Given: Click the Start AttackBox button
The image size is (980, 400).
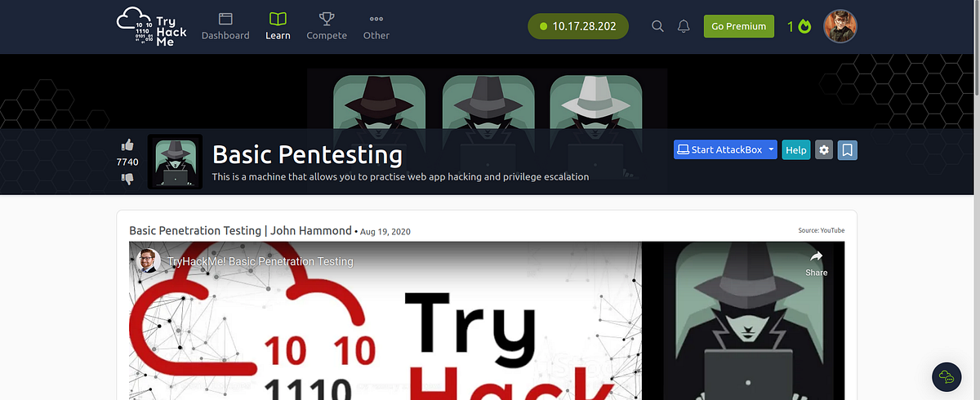Looking at the screenshot, I should pos(719,149).
